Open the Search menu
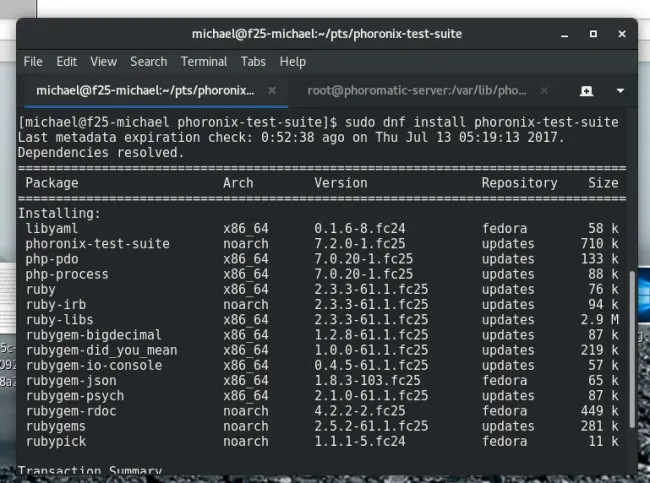The image size is (650, 483). 148,62
